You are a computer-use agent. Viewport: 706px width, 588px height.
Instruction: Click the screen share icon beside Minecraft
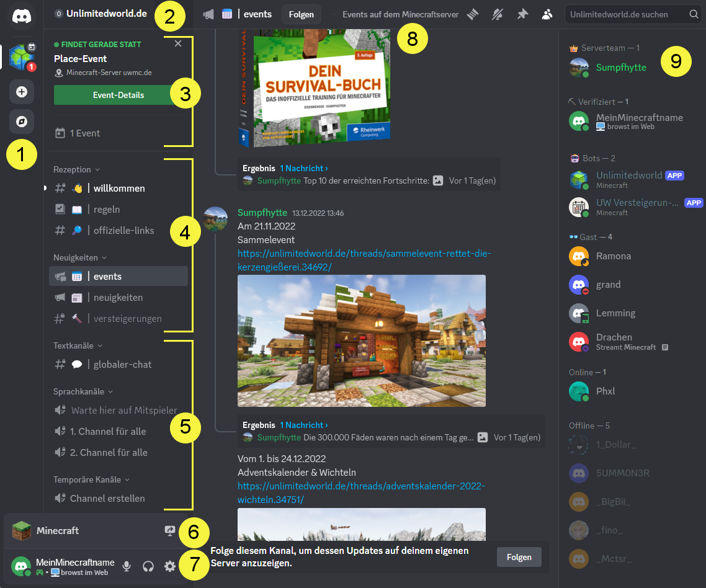click(x=169, y=531)
